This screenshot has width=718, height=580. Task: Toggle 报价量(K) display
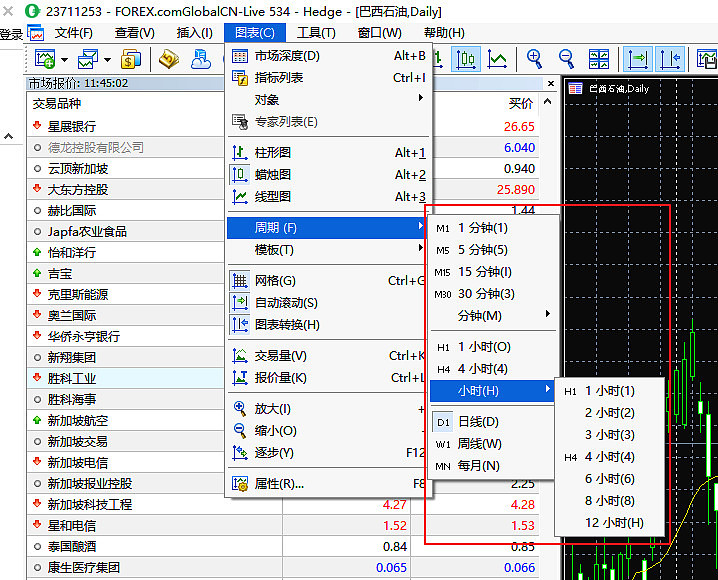point(328,378)
